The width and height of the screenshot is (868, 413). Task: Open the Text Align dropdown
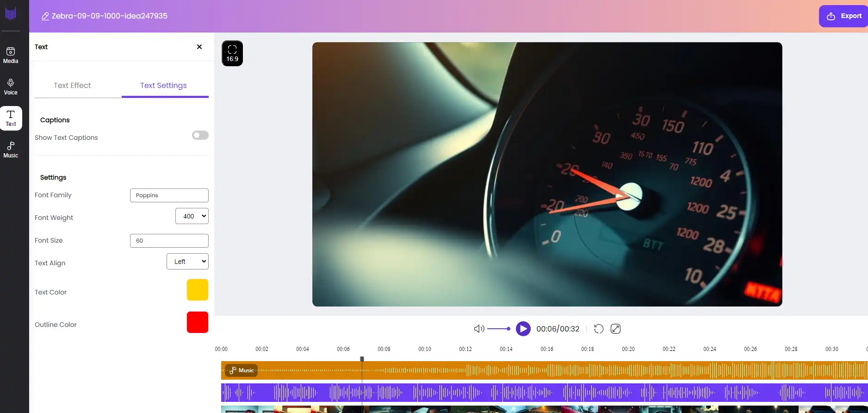click(x=187, y=262)
